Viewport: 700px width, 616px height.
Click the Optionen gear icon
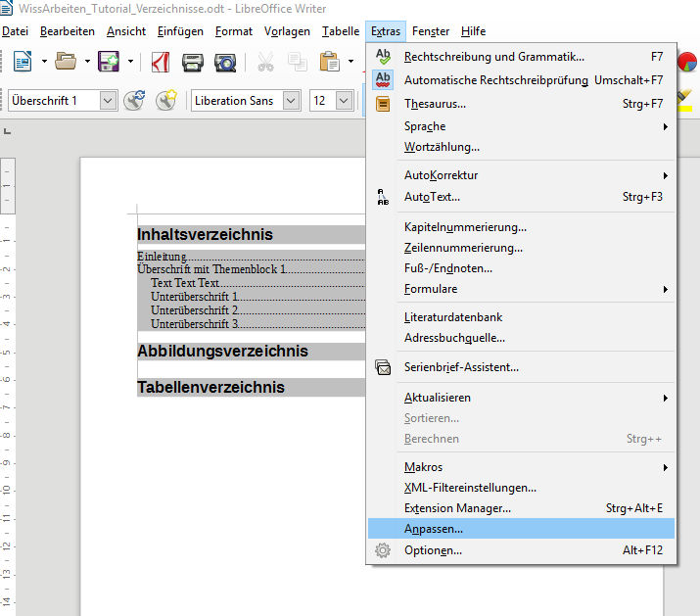click(383, 550)
